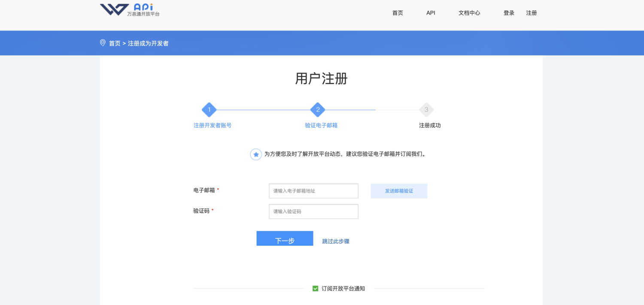Click the 注册开发者账号 step label
Viewport: 644px width, 305px height.
pos(213,125)
